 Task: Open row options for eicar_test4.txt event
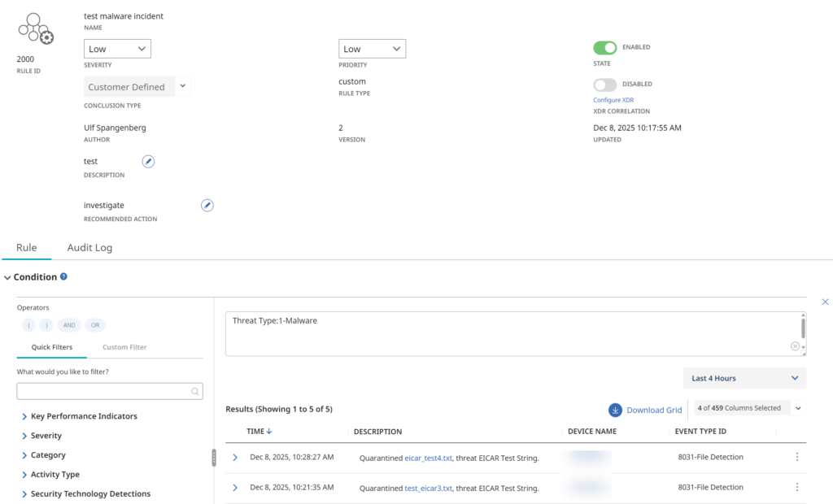[x=796, y=457]
